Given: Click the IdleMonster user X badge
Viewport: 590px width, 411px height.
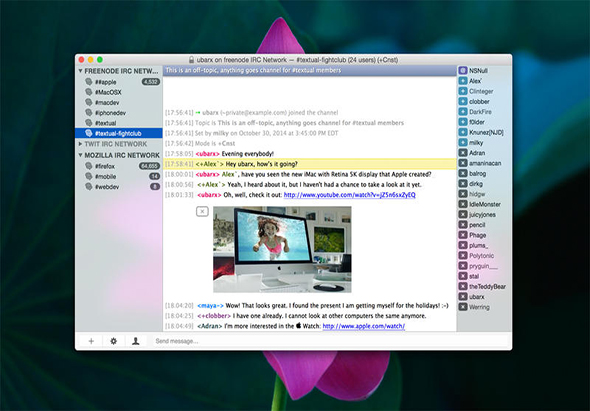Looking at the screenshot, I should (463, 204).
